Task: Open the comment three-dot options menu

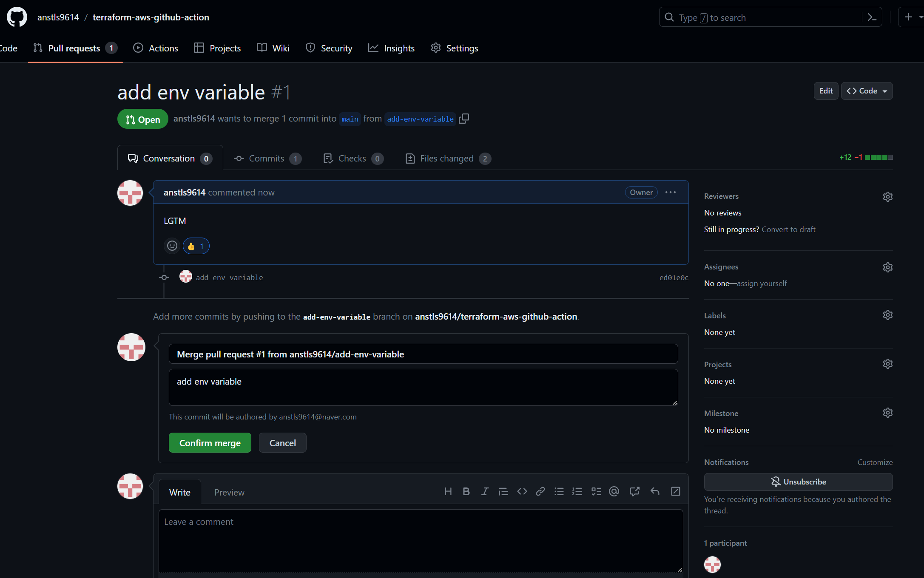Action: (671, 193)
